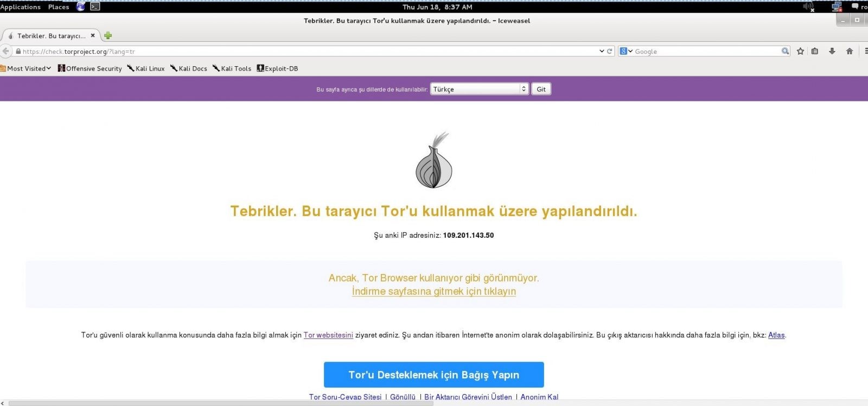Open the Applications menu
This screenshot has height=406, width=868.
click(x=21, y=7)
